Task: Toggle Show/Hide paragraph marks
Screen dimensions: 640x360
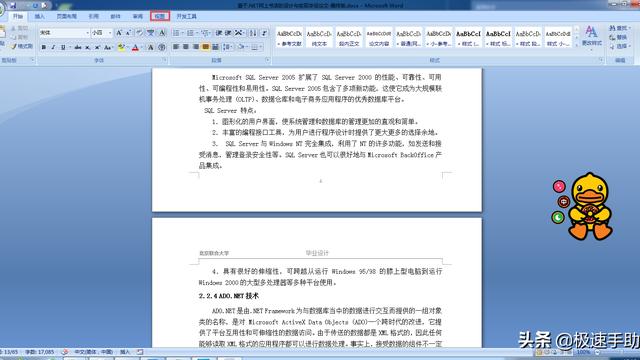Action: [264, 33]
